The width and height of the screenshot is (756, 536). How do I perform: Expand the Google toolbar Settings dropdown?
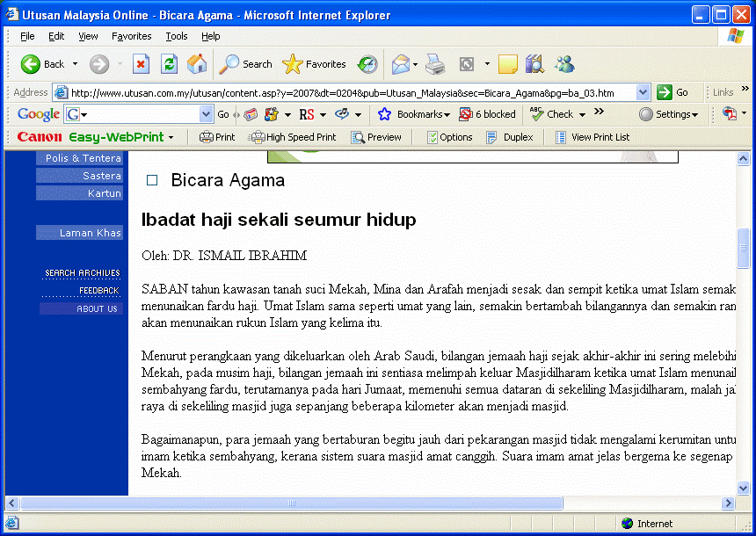[x=669, y=114]
